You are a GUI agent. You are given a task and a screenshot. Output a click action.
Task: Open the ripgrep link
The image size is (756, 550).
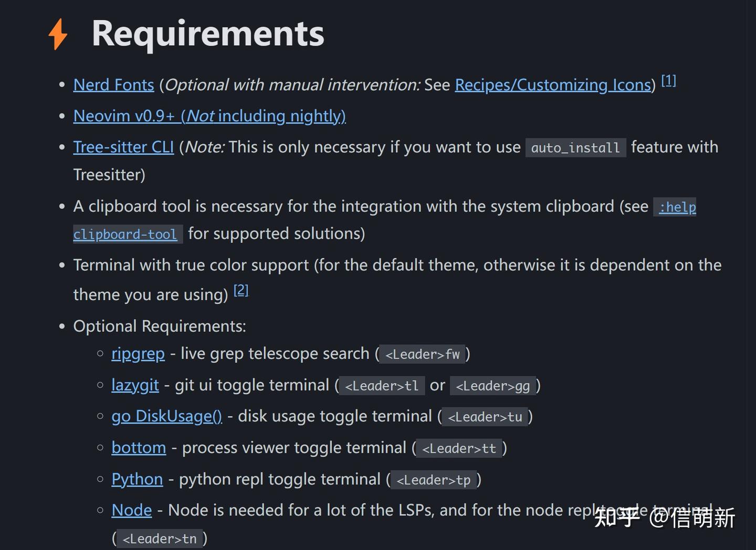(138, 354)
